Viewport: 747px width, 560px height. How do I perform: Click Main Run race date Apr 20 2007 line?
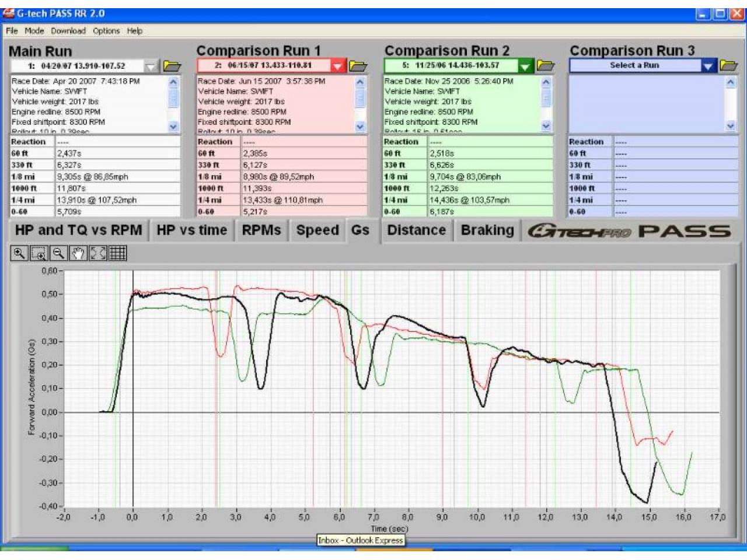point(76,81)
